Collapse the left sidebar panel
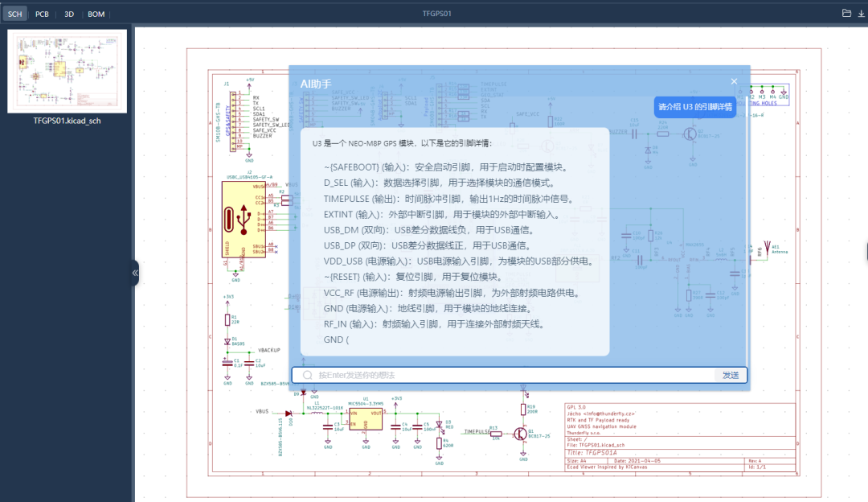Image resolution: width=868 pixels, height=502 pixels. pyautogui.click(x=135, y=273)
